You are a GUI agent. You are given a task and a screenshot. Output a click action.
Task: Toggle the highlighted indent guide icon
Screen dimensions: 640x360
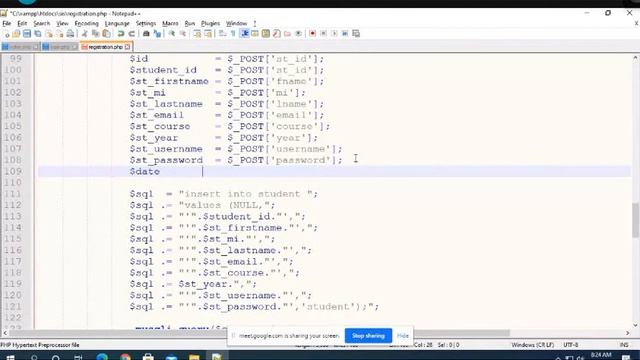tap(244, 33)
